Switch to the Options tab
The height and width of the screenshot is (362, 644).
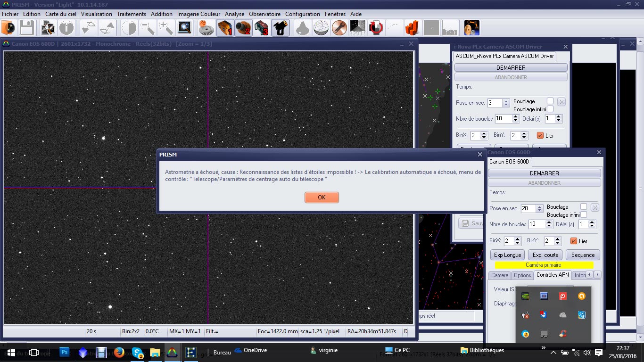point(522,275)
